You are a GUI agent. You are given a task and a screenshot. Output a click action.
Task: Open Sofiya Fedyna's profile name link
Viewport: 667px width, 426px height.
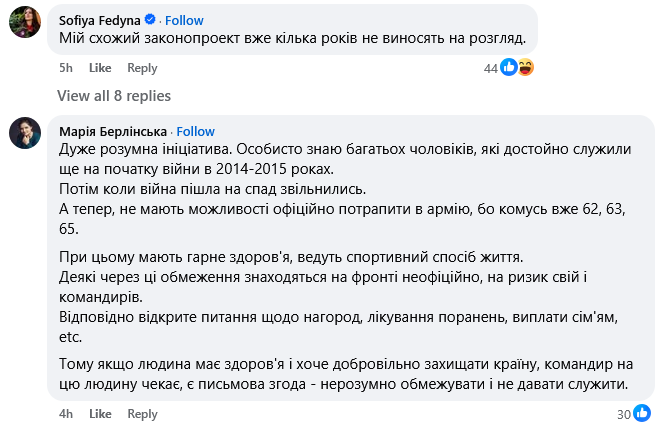pos(99,19)
